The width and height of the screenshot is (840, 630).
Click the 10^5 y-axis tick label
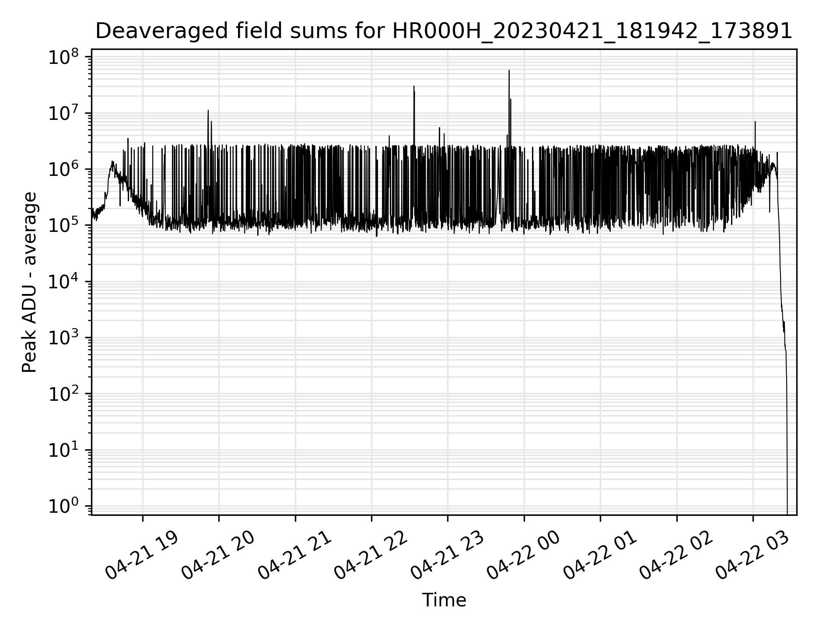click(63, 225)
